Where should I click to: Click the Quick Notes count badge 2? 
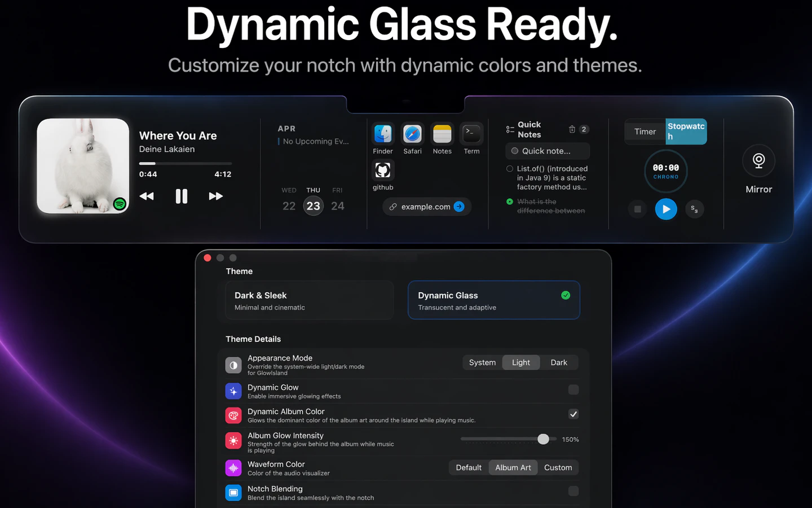[x=584, y=129]
